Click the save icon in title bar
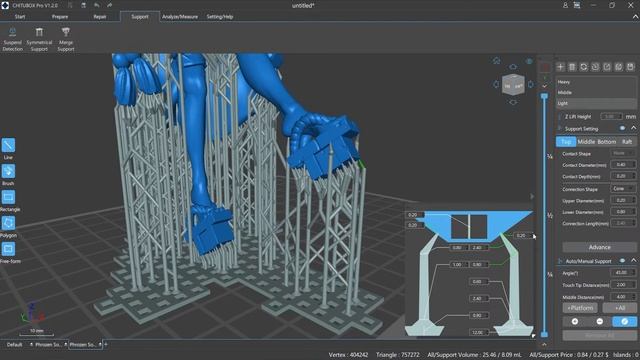 (x=83, y=5)
